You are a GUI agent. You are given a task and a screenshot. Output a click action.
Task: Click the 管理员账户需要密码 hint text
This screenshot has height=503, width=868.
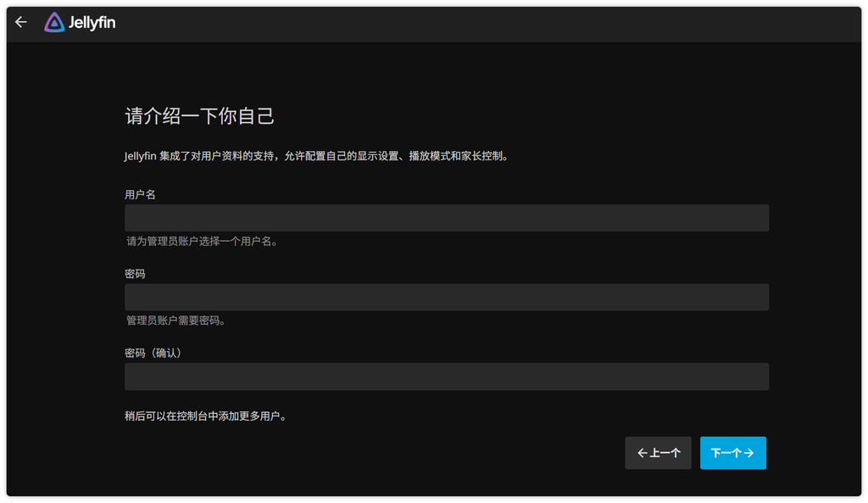[177, 320]
